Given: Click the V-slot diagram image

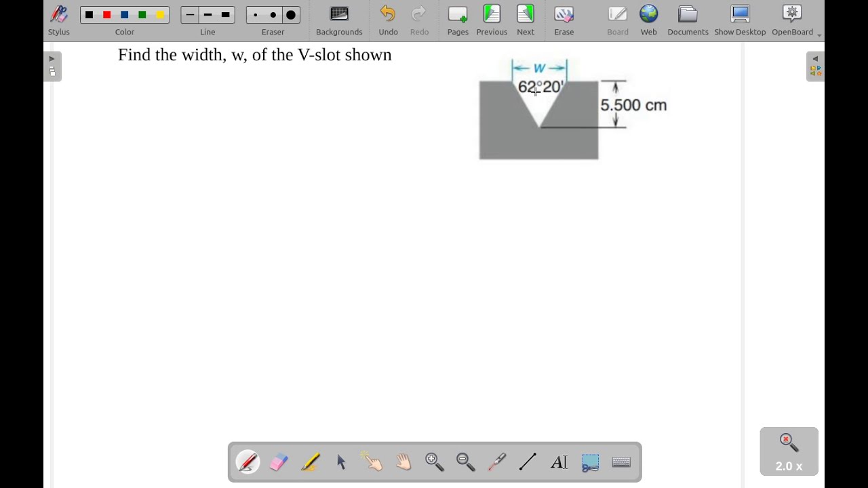Looking at the screenshot, I should tap(573, 110).
